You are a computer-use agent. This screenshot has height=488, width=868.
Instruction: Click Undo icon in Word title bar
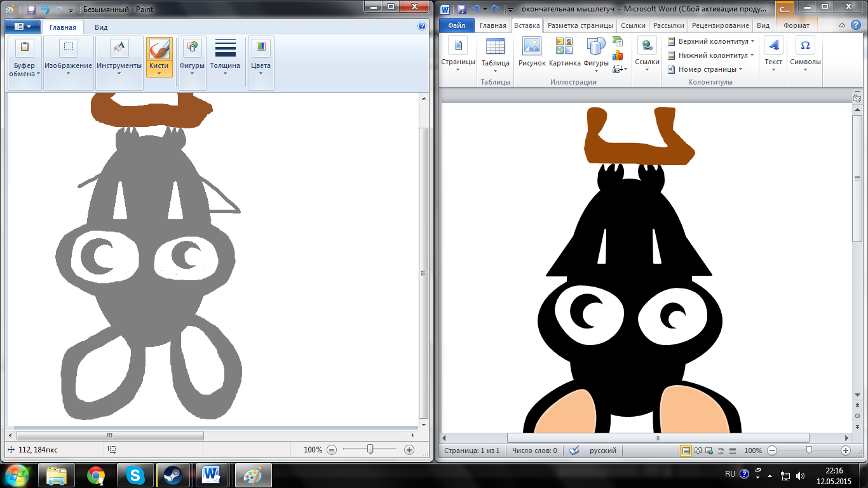[x=476, y=9]
